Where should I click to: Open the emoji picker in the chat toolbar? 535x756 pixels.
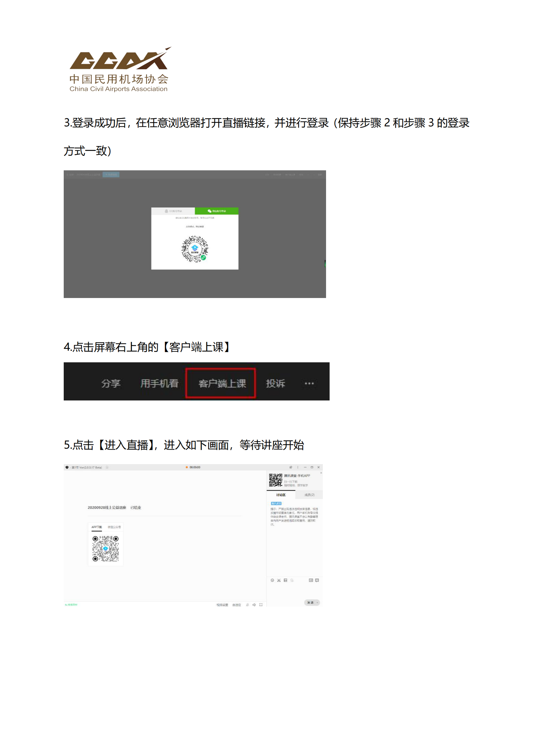[272, 580]
